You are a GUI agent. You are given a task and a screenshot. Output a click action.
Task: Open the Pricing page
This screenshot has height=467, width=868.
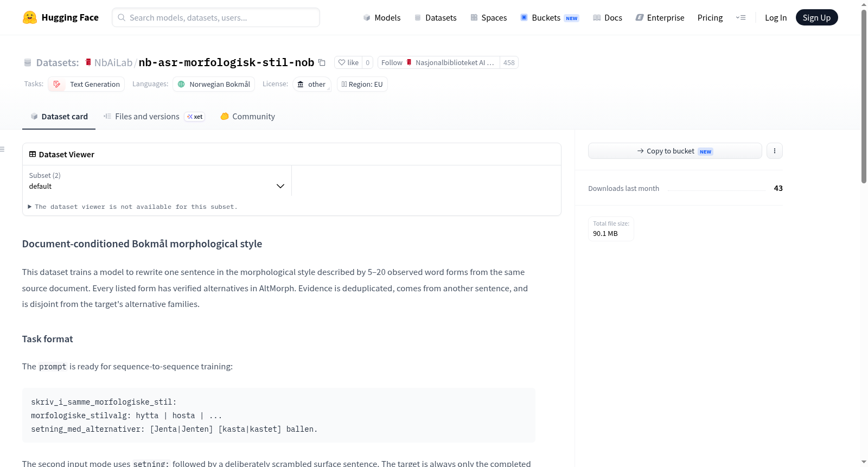click(710, 17)
